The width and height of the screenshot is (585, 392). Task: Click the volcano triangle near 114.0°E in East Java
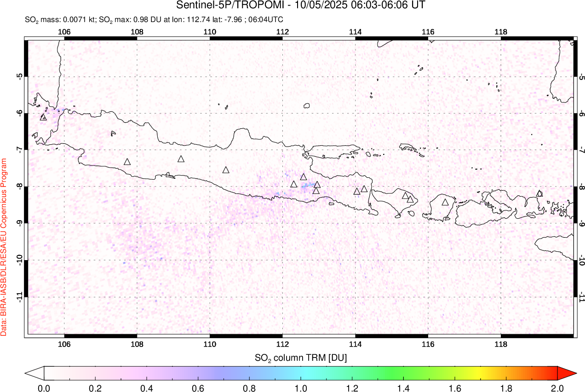coord(356,191)
